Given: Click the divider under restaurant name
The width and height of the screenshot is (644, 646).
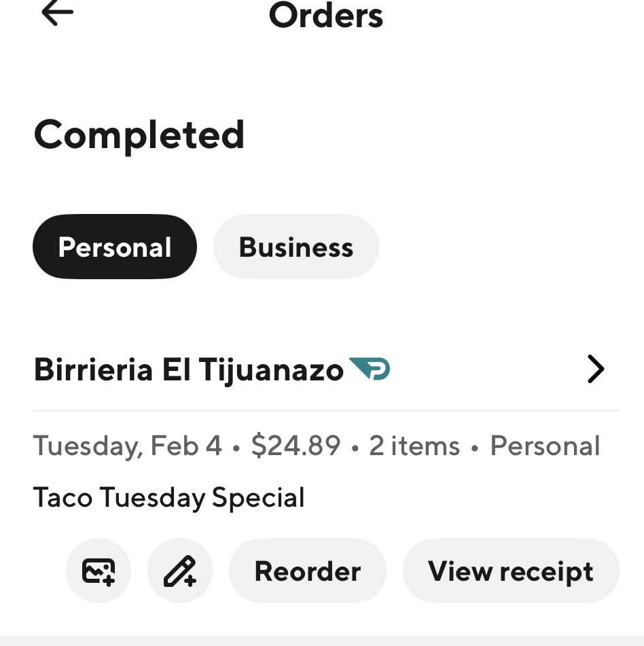Looking at the screenshot, I should click(326, 411).
